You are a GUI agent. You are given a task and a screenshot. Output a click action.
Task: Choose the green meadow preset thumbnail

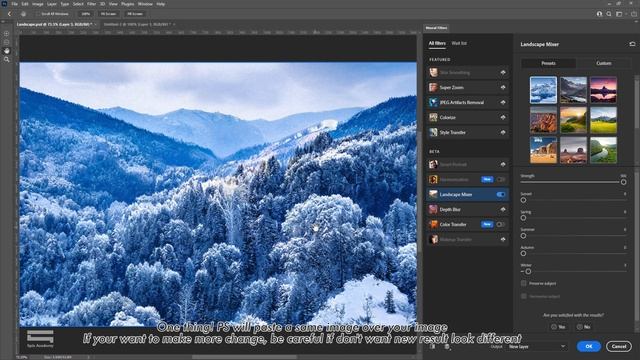click(603, 120)
